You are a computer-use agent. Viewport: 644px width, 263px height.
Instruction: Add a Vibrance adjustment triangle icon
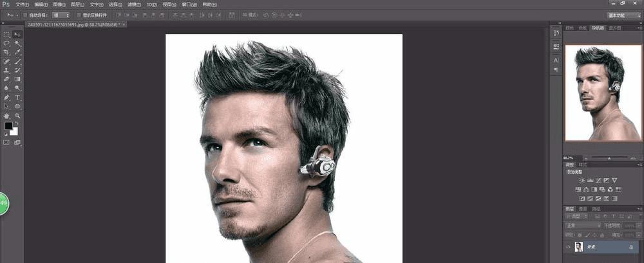click(x=615, y=180)
